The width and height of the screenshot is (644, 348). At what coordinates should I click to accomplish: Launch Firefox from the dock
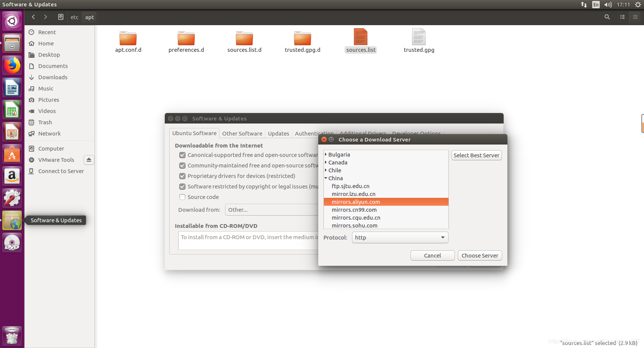pos(12,65)
